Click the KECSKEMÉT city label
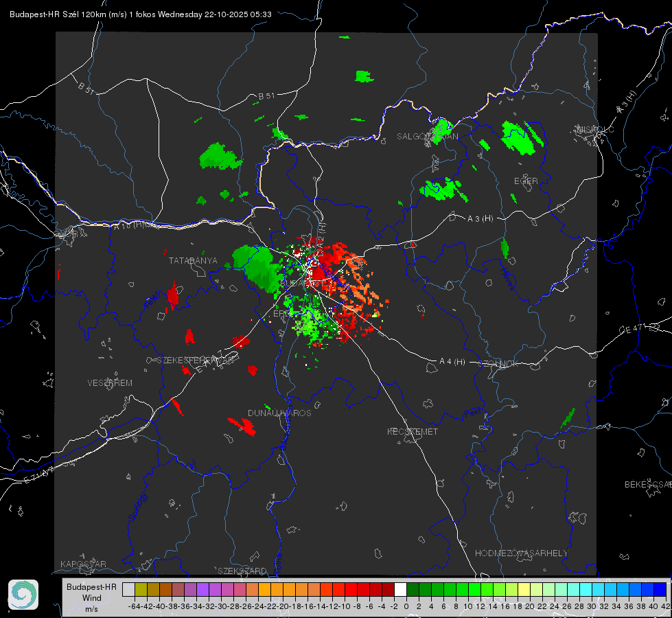 pos(413,431)
